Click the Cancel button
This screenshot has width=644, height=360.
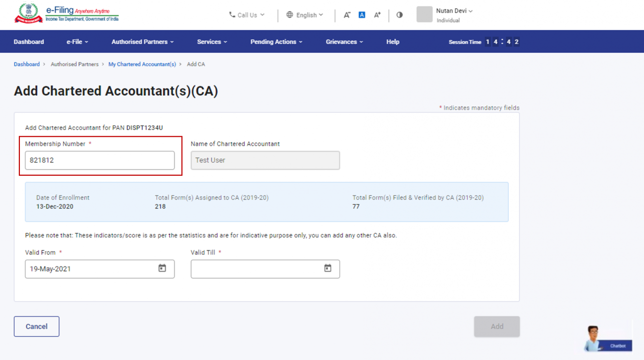point(36,326)
